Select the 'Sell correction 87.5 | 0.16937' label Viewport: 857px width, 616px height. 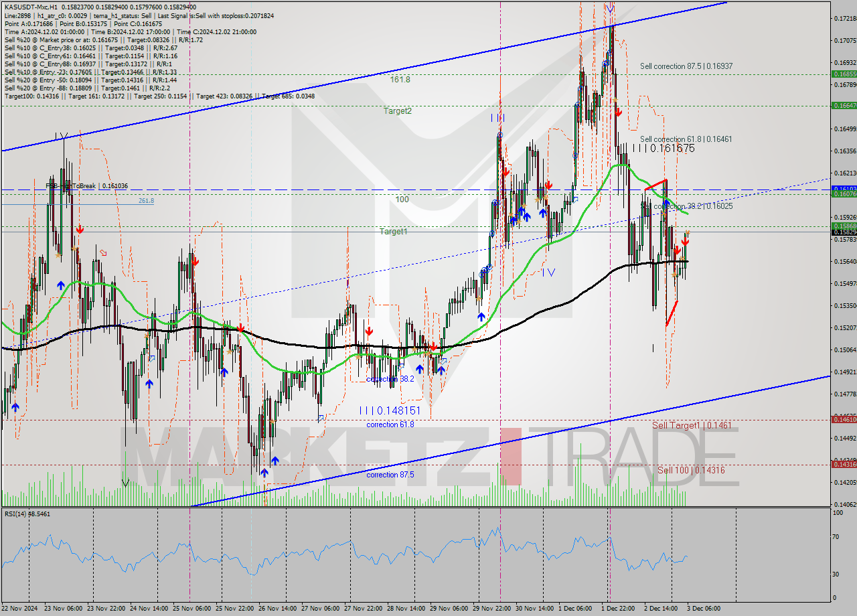686,66
